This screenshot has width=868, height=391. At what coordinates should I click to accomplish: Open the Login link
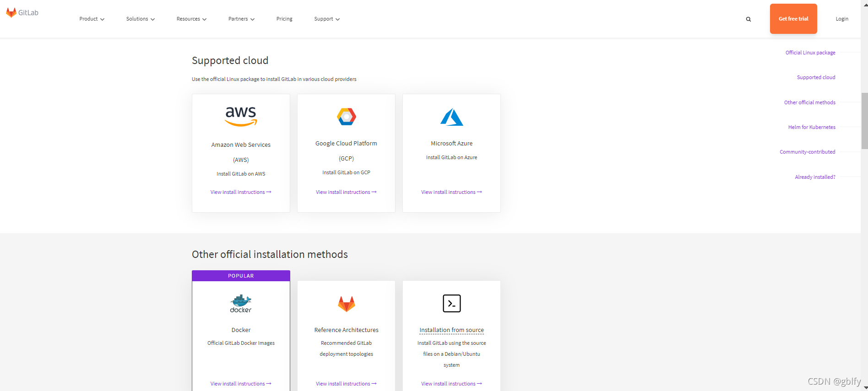pyautogui.click(x=842, y=19)
